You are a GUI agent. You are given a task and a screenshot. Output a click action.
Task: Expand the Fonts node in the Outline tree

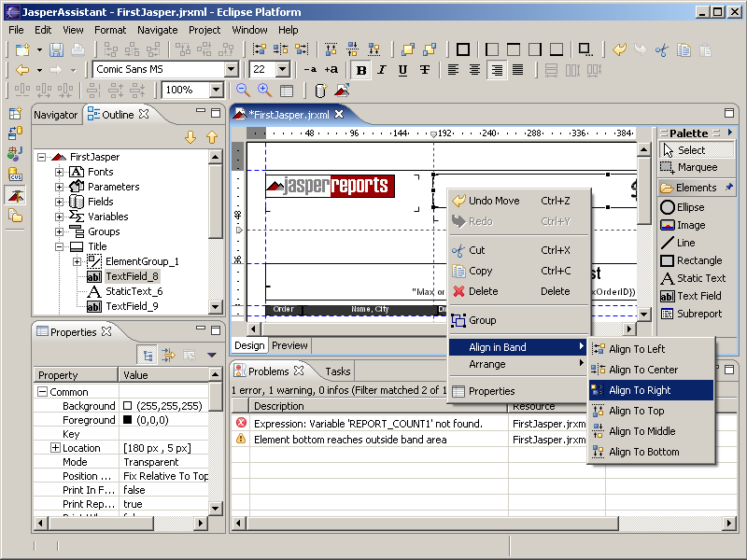(58, 172)
